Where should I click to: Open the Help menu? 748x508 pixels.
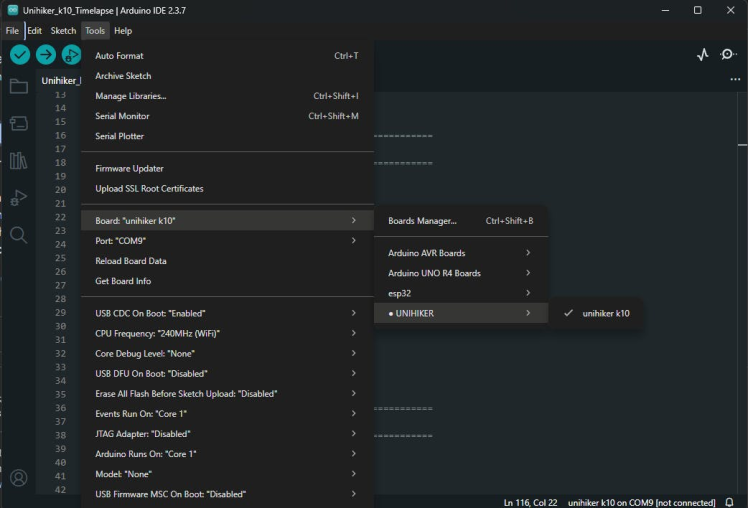tap(123, 31)
